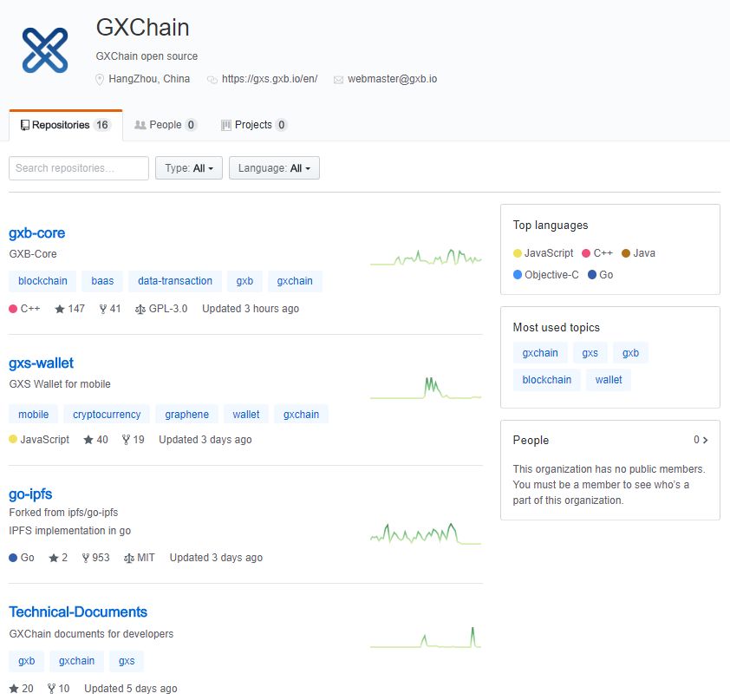The width and height of the screenshot is (730, 700).
Task: Select the gxb topic in Most used topics
Action: pos(630,353)
